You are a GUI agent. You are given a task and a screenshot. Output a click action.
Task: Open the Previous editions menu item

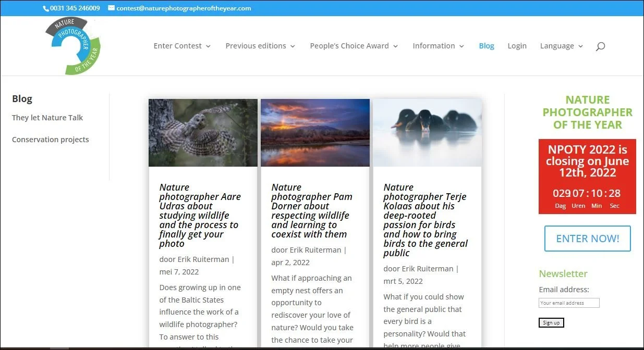(x=256, y=46)
